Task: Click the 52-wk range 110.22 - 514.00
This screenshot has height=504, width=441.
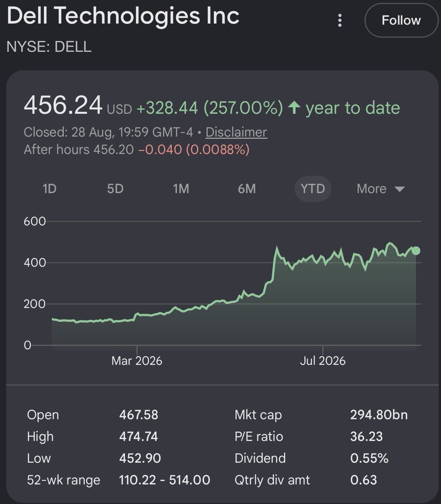Action: click(x=165, y=480)
